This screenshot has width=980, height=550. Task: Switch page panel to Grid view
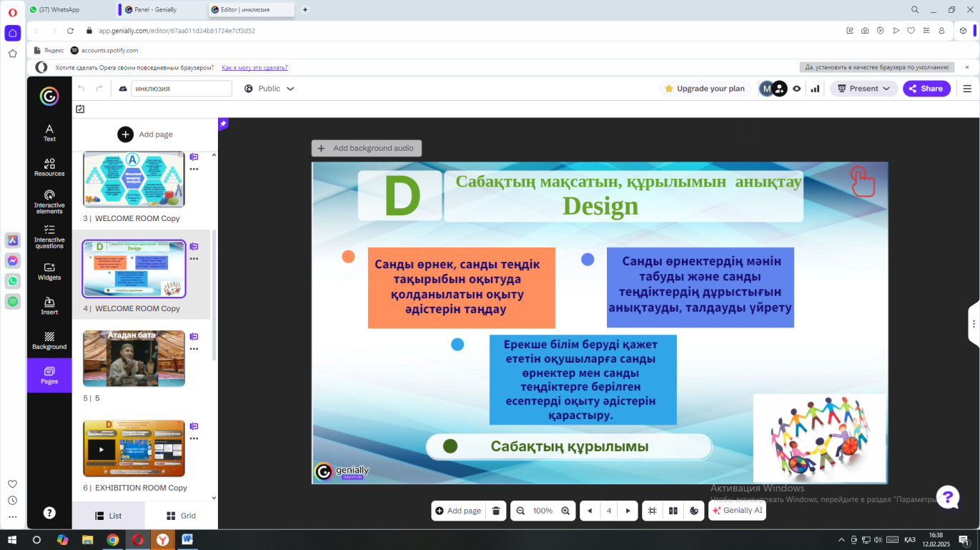pyautogui.click(x=181, y=516)
